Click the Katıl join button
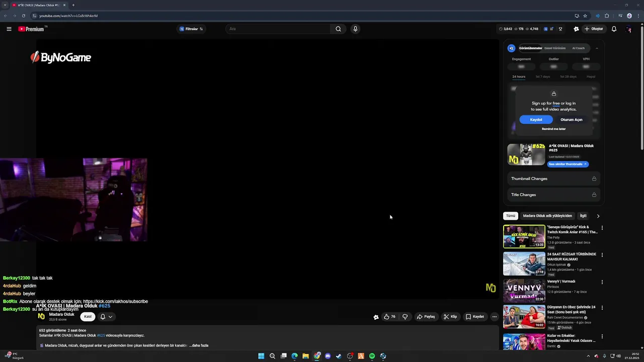This screenshot has width=644, height=362. pos(88,317)
